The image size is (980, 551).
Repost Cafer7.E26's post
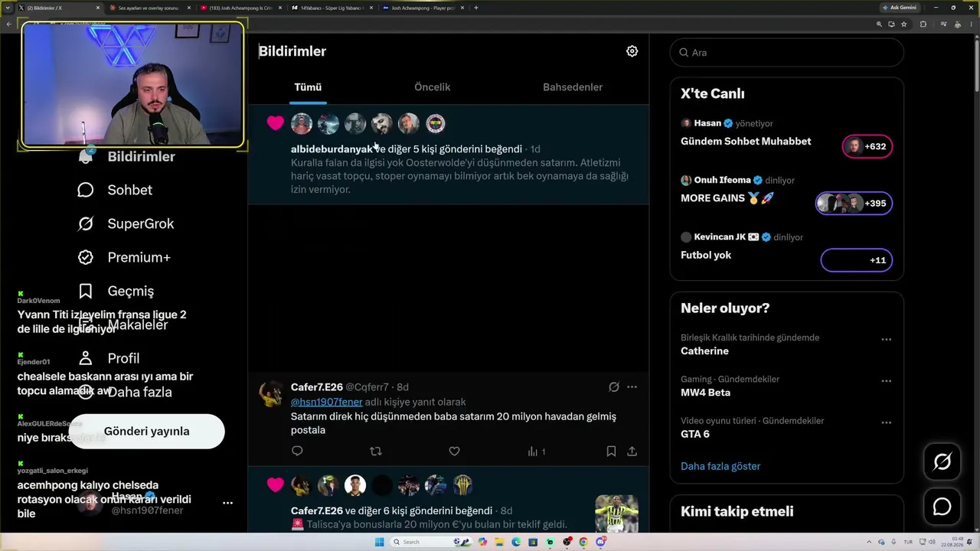(x=375, y=452)
